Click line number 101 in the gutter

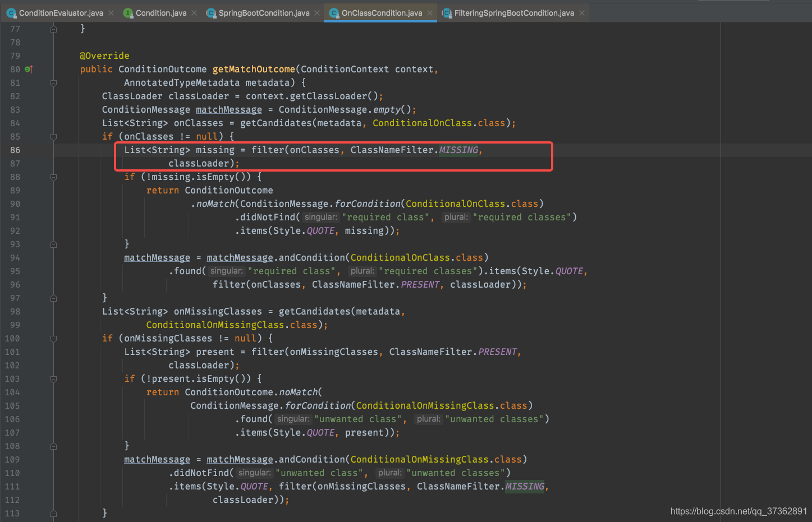[12, 352]
